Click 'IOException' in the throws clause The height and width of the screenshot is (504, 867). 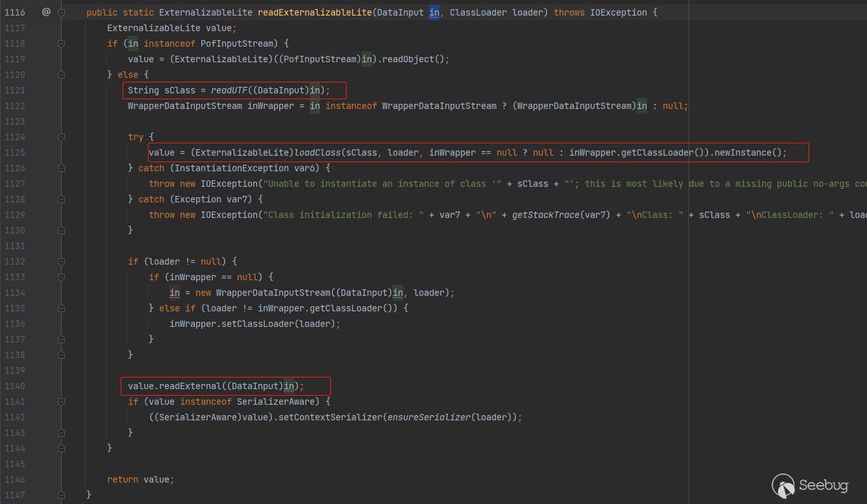(x=618, y=12)
